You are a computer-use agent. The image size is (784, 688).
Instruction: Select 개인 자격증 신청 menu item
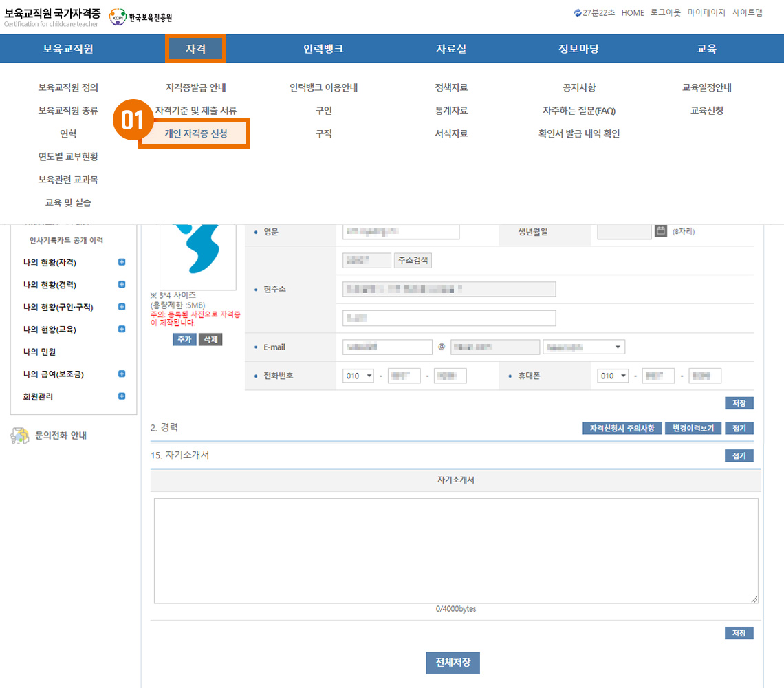(x=195, y=133)
